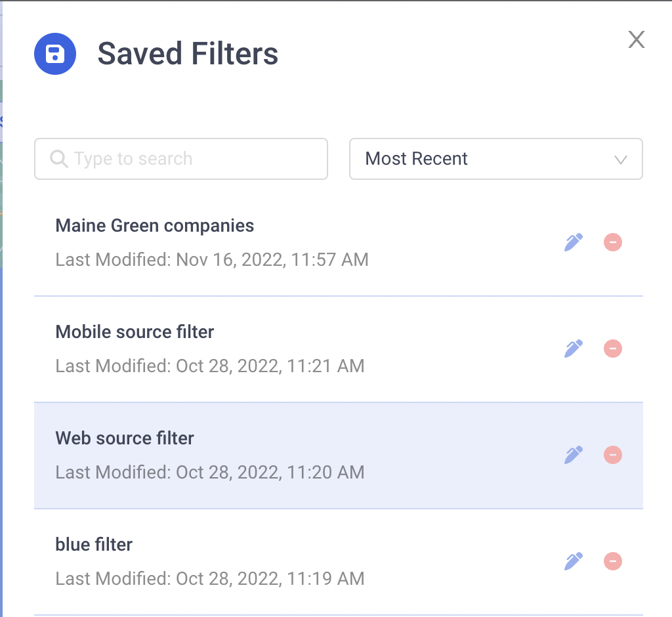
Task: Click the sort dropdown chevron arrow
Action: [621, 160]
